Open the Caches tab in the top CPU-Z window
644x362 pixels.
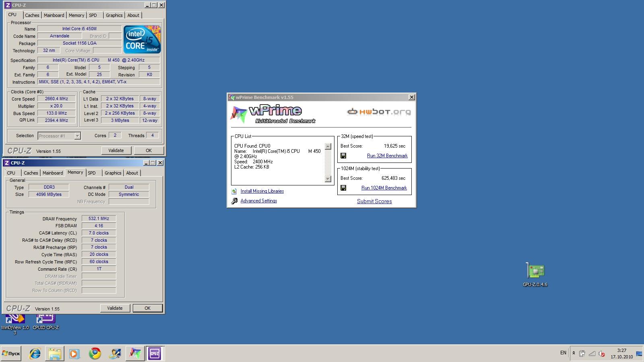coord(32,15)
